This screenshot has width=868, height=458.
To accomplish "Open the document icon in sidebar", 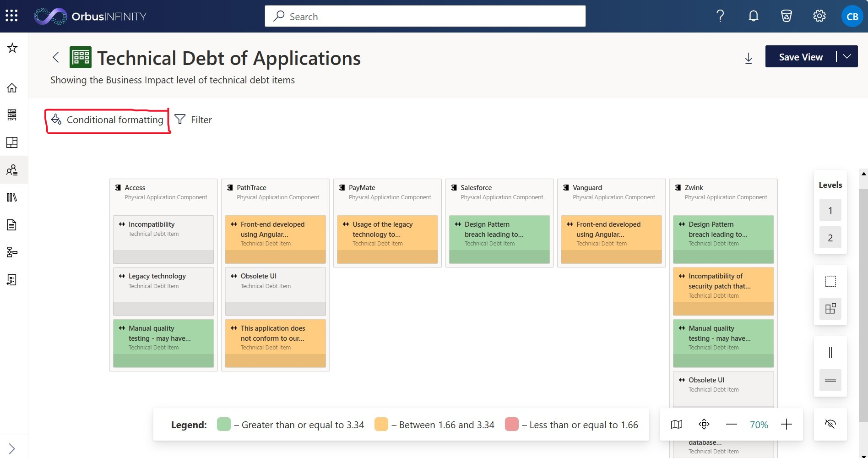I will [x=12, y=225].
